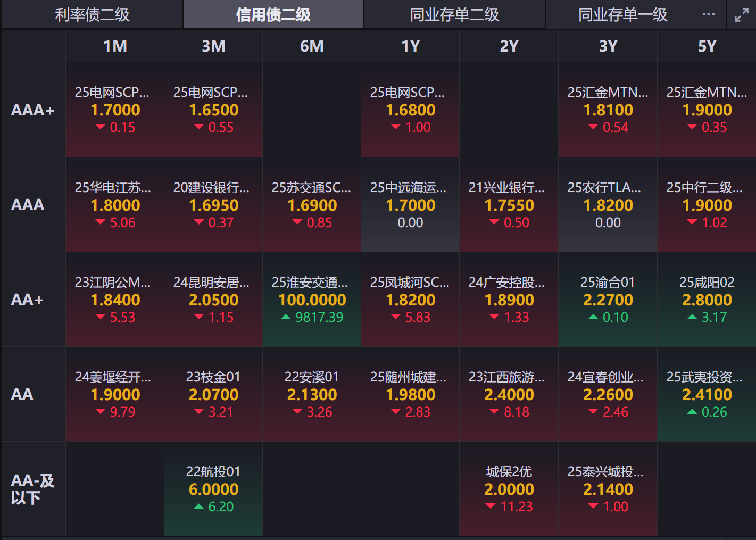756x540 pixels.
Task: Open the 23枝金01 bond cell
Action: pyautogui.click(x=213, y=394)
